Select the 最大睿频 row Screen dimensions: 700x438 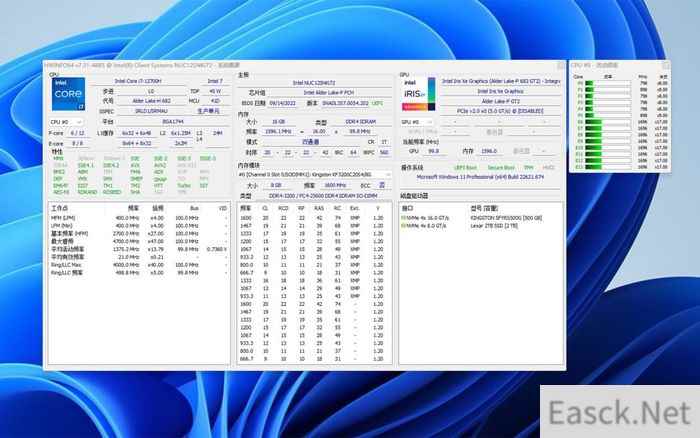139,242
